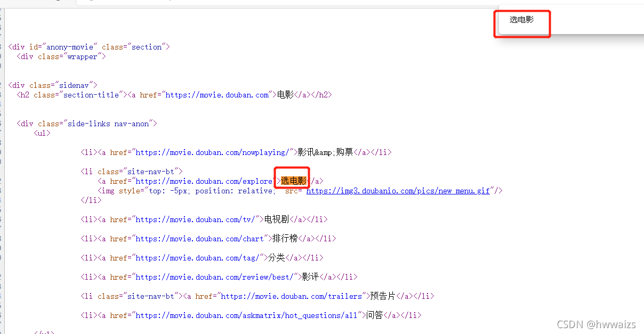Click the 预告片 text
The width and height of the screenshot is (644, 334).
point(383,296)
